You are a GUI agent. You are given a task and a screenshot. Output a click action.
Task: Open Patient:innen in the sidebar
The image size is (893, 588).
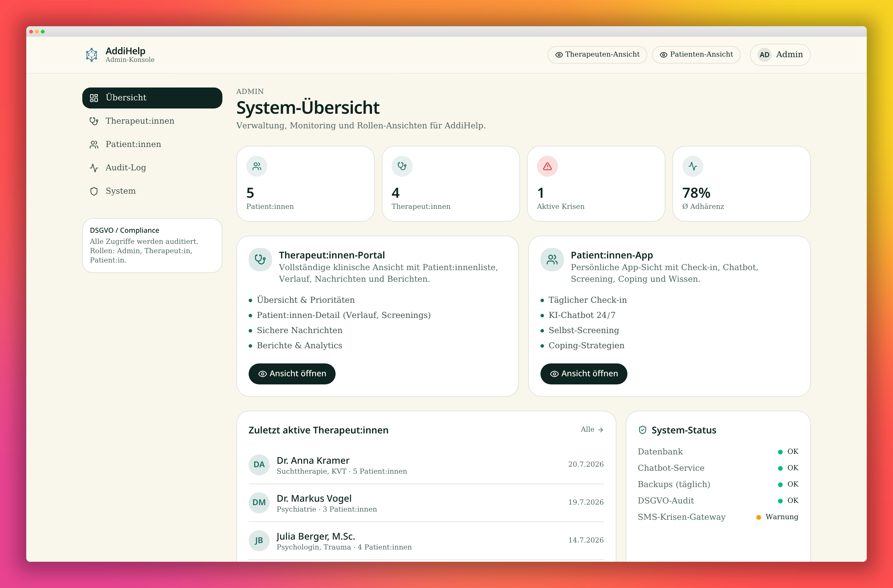(x=152, y=145)
